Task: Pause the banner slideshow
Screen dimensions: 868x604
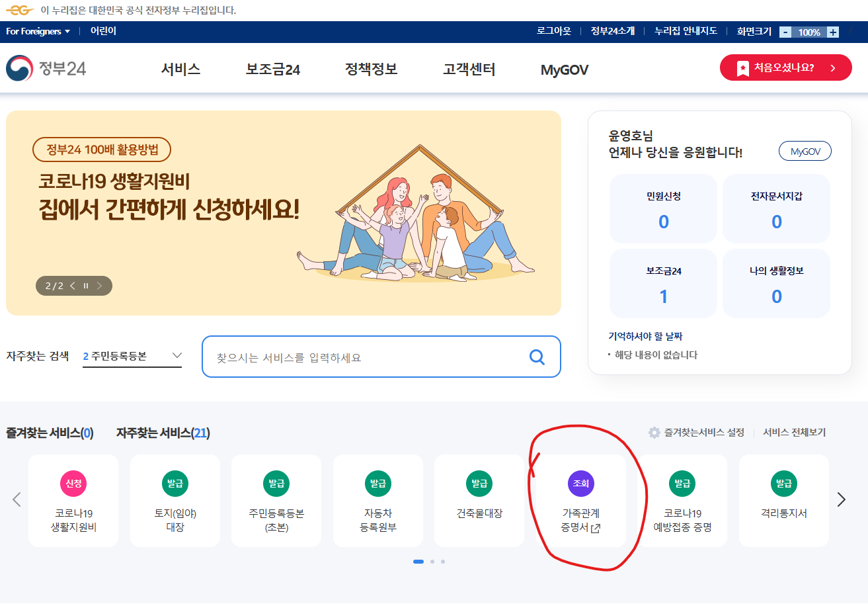Action: pyautogui.click(x=86, y=286)
